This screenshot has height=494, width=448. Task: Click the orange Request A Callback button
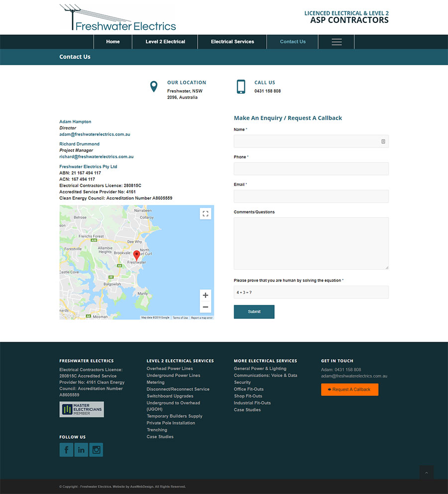[x=349, y=389]
